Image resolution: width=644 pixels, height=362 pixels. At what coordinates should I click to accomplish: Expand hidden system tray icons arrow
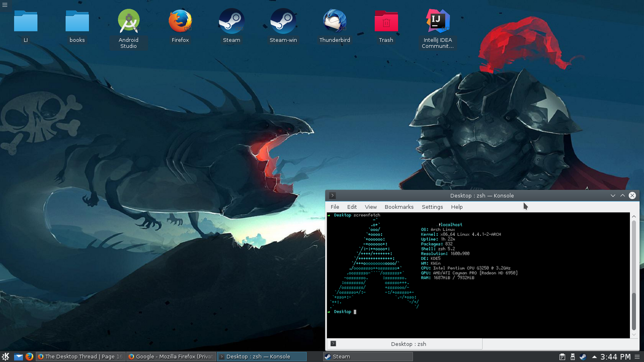pos(594,356)
